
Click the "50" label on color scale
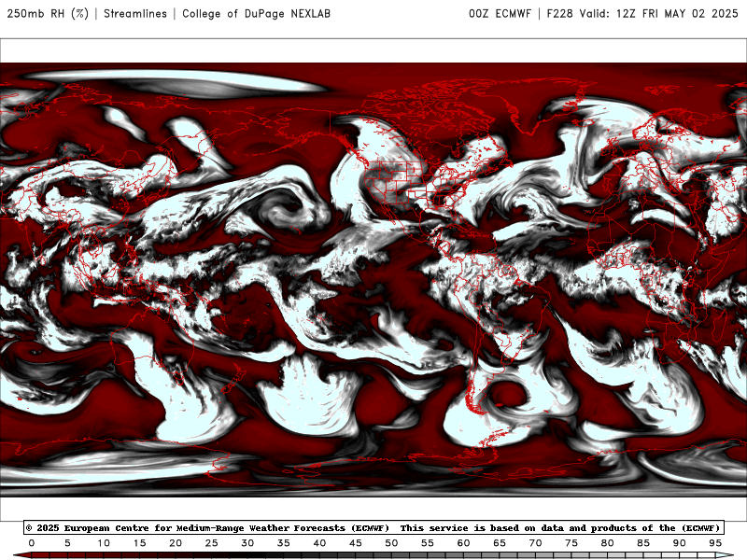[x=391, y=543]
